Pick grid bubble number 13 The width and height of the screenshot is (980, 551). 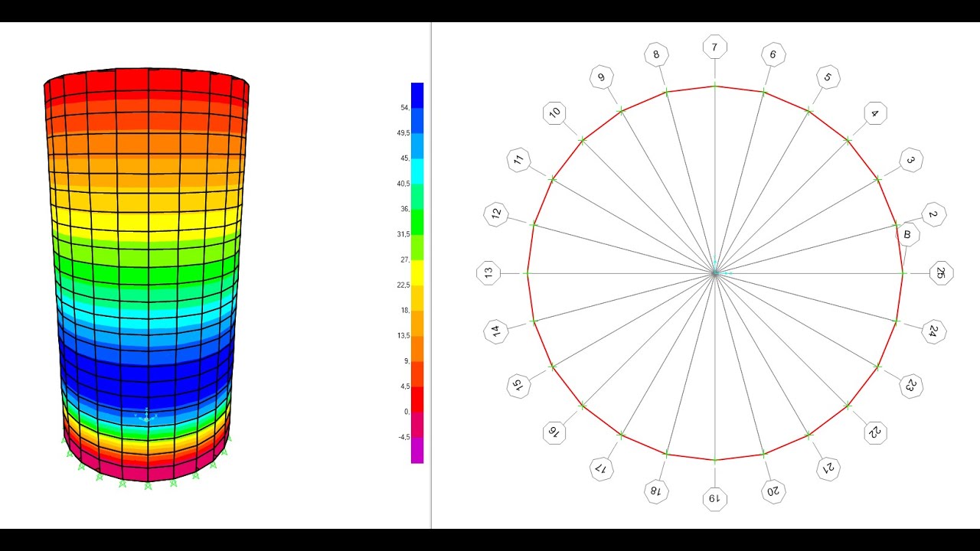point(488,273)
